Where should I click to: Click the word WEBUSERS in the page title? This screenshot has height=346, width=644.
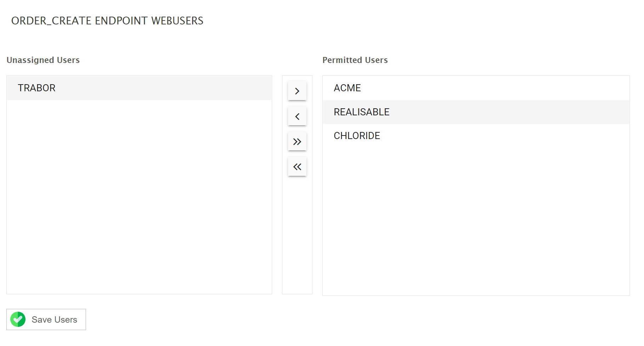tap(177, 21)
